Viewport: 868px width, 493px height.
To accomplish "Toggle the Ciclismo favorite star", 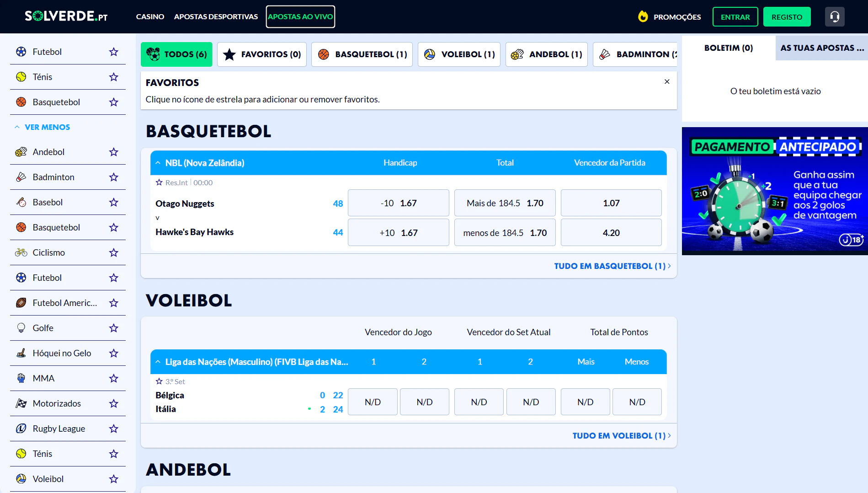I will click(114, 252).
